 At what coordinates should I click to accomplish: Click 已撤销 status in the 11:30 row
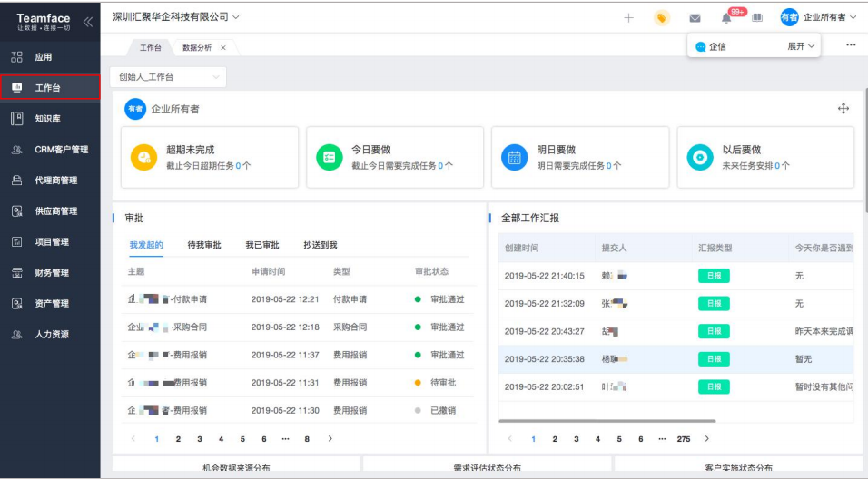443,410
